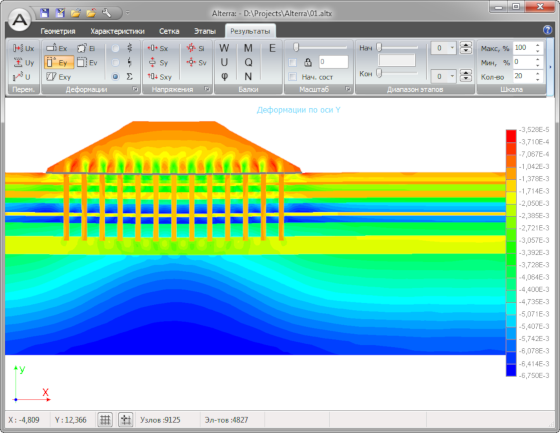This screenshot has width=560, height=433.
Task: Enable the Нач. сост checkbox
Action: tap(292, 77)
